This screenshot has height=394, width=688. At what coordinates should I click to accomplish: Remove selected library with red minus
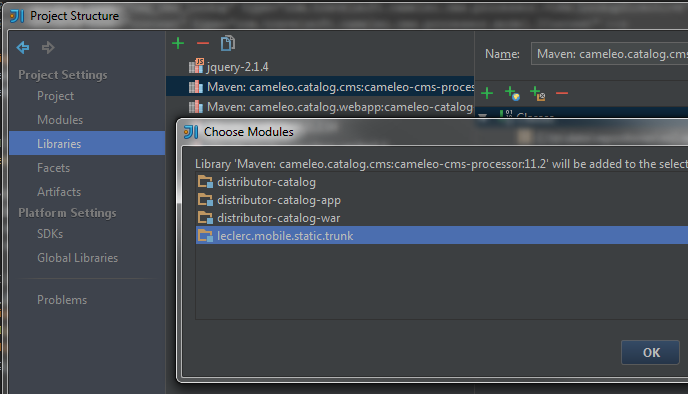click(x=203, y=43)
